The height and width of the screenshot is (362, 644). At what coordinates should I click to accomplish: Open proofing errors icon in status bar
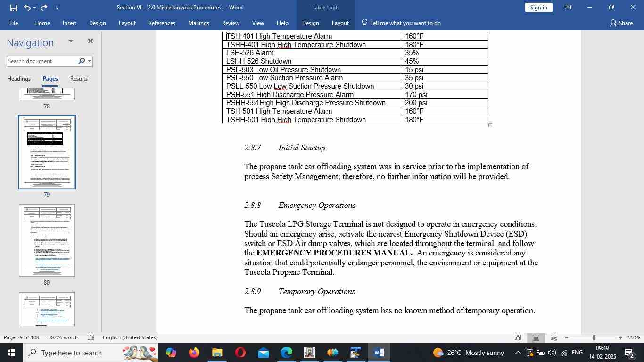point(91,337)
